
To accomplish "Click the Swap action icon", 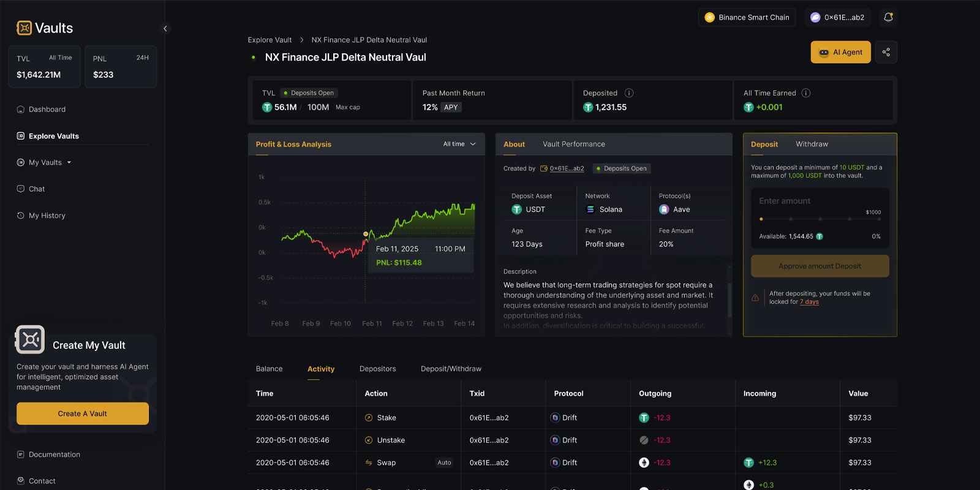I will 369,462.
